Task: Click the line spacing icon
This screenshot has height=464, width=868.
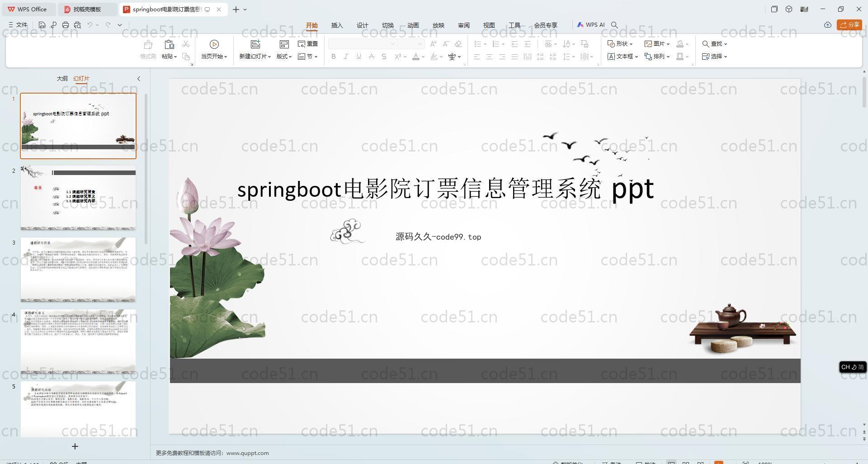Action: 566,57
